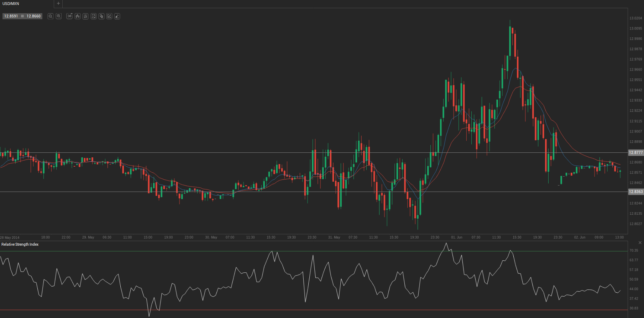Click the 12.8363 horizontal line price tag

coord(636,192)
